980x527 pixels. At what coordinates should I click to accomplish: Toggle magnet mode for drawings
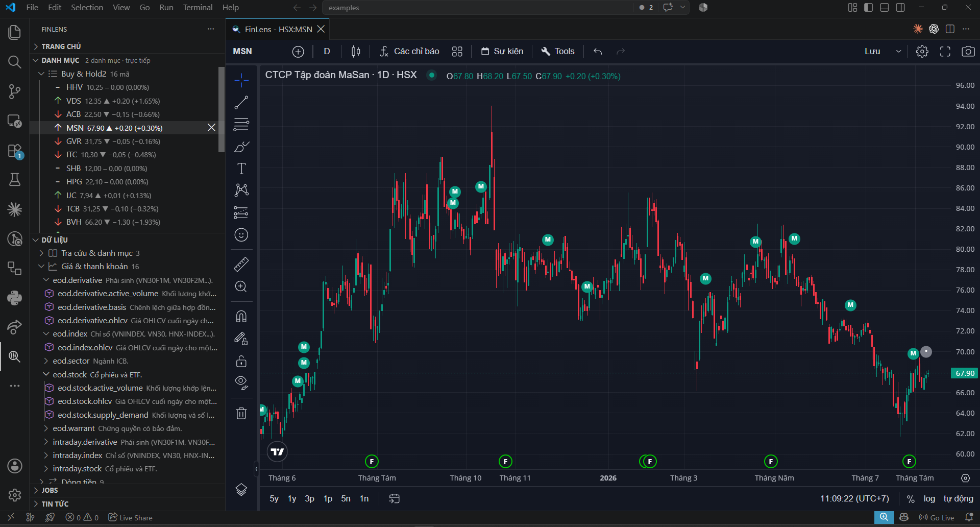tap(241, 317)
